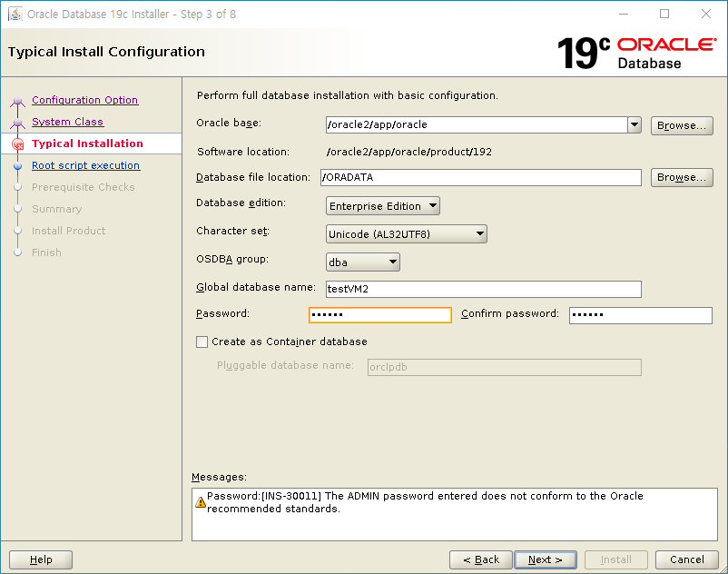Click the Software location path text

click(x=409, y=152)
